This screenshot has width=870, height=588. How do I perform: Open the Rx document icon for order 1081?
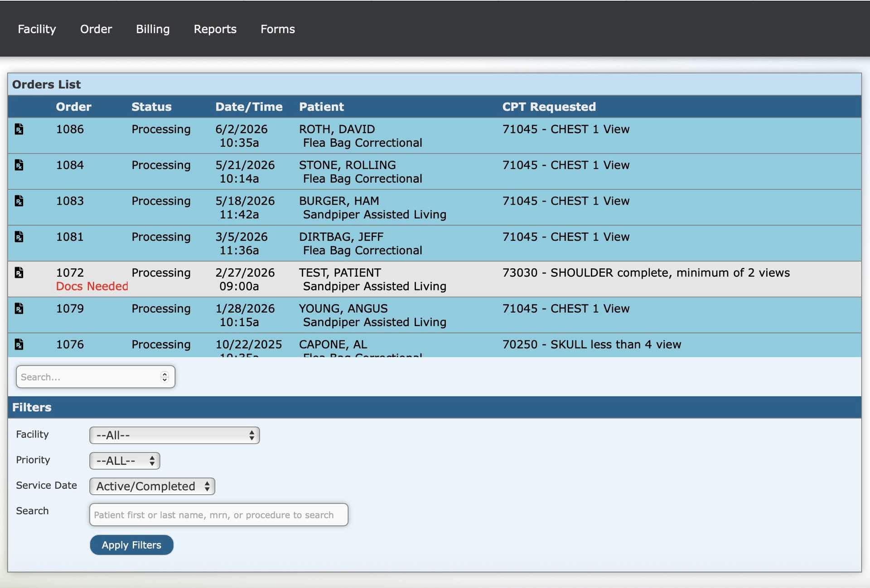click(19, 236)
